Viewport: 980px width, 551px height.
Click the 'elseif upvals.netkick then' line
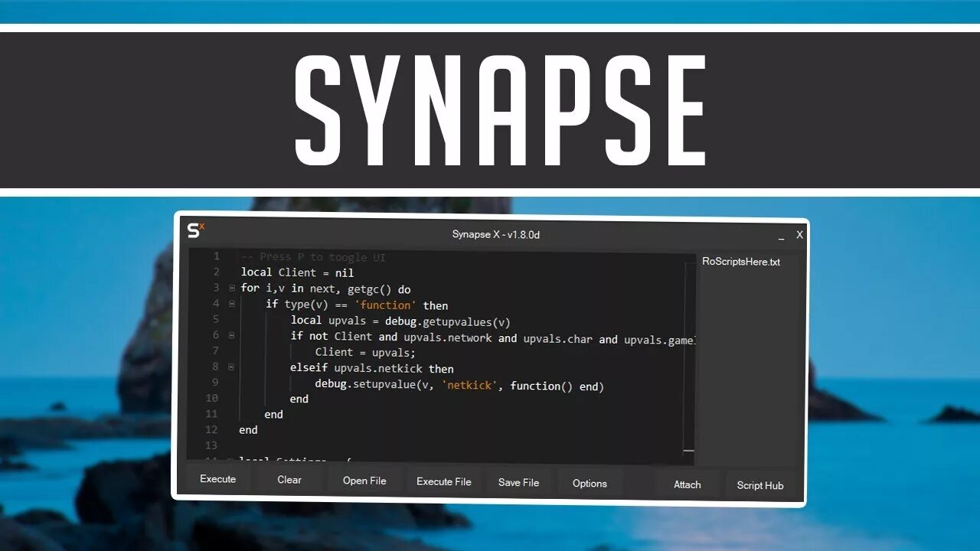[x=372, y=368]
